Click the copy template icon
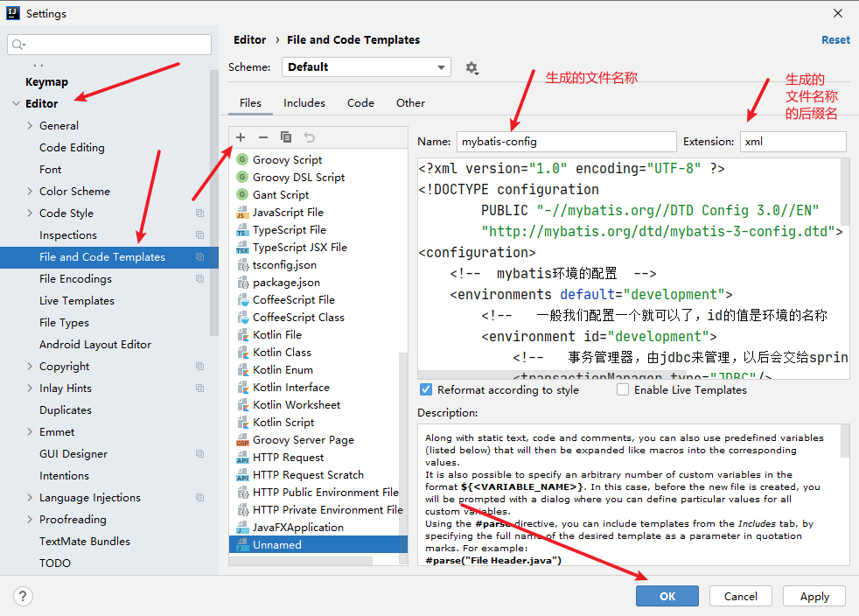The image size is (859, 616). pyautogui.click(x=286, y=137)
